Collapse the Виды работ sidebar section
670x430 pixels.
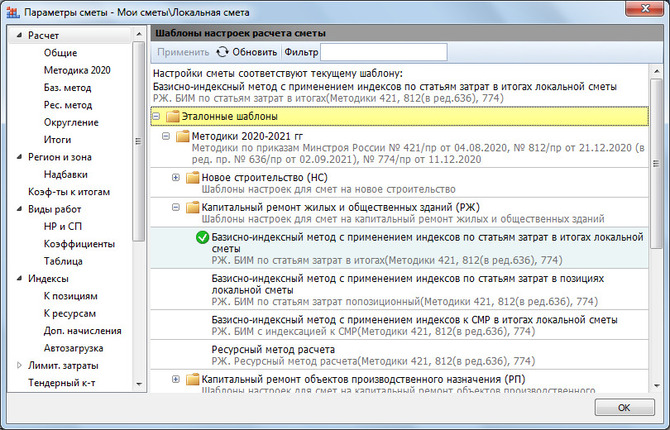(x=19, y=209)
